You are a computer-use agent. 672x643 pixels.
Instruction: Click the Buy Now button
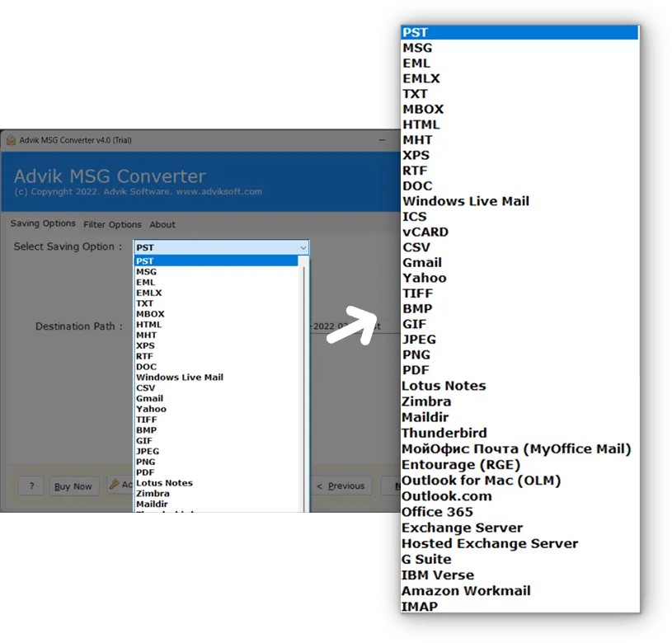pos(73,486)
